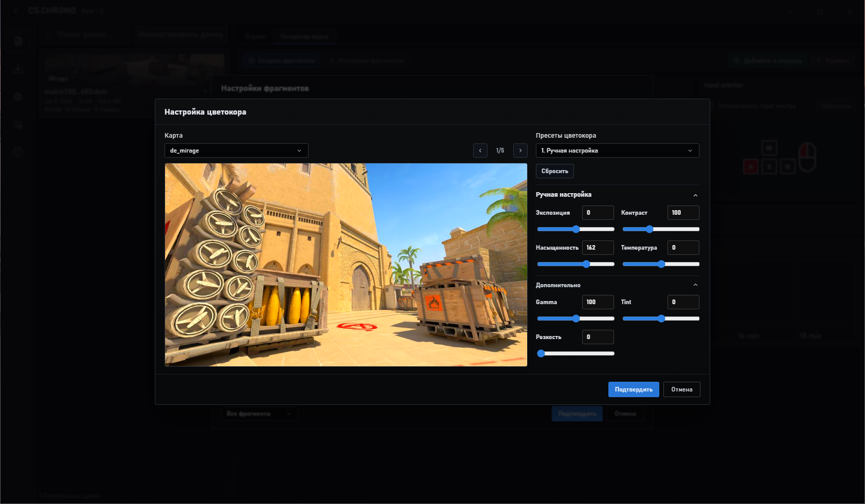The width and height of the screenshot is (865, 504).
Task: Click Подтвердить in the background Настройки фрагментов dialog
Action: coord(577,414)
